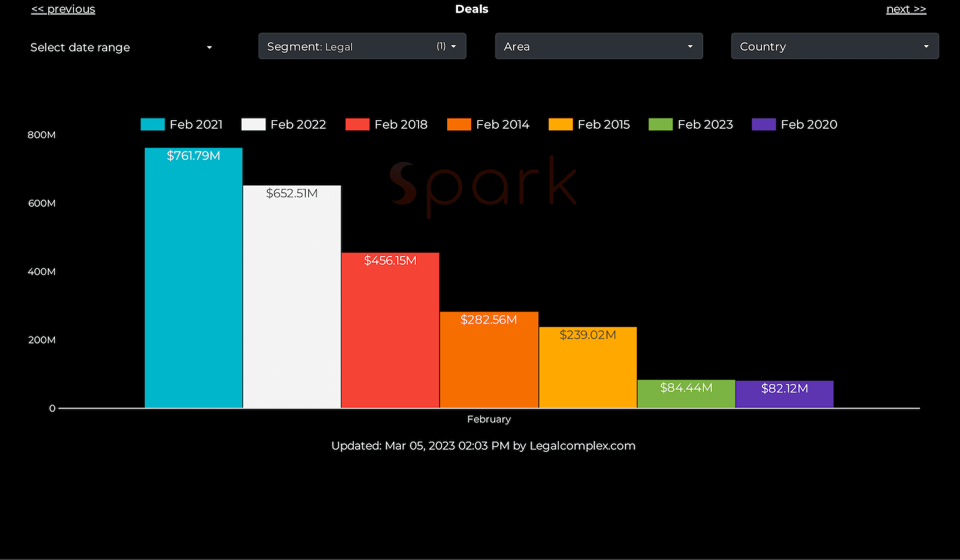Toggle the Feb 2020 legend swatch
Image resolution: width=960 pixels, height=560 pixels.
coord(764,124)
